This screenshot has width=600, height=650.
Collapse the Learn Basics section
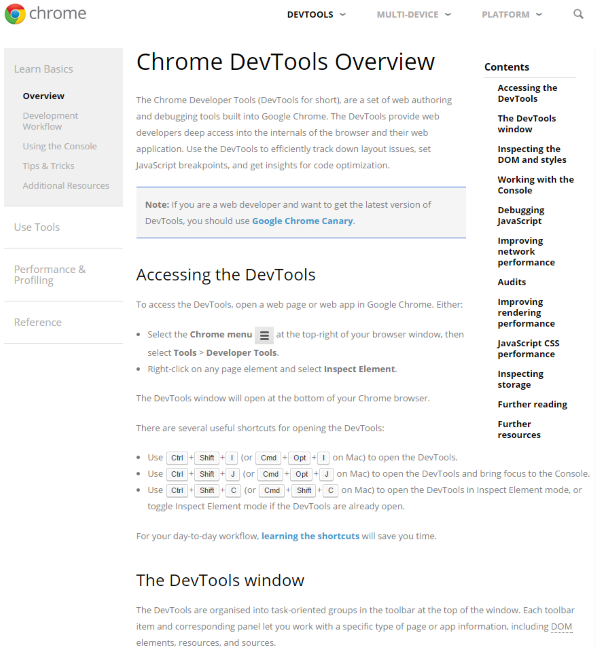coord(44,69)
